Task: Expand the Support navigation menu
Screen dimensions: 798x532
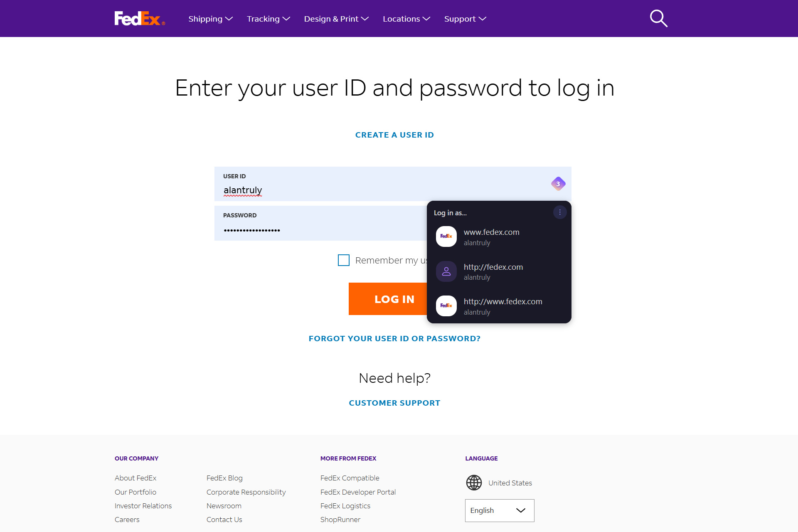Action: (x=465, y=18)
